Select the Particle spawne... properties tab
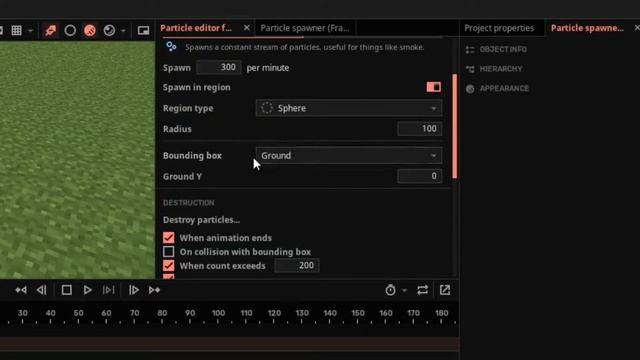 587,28
